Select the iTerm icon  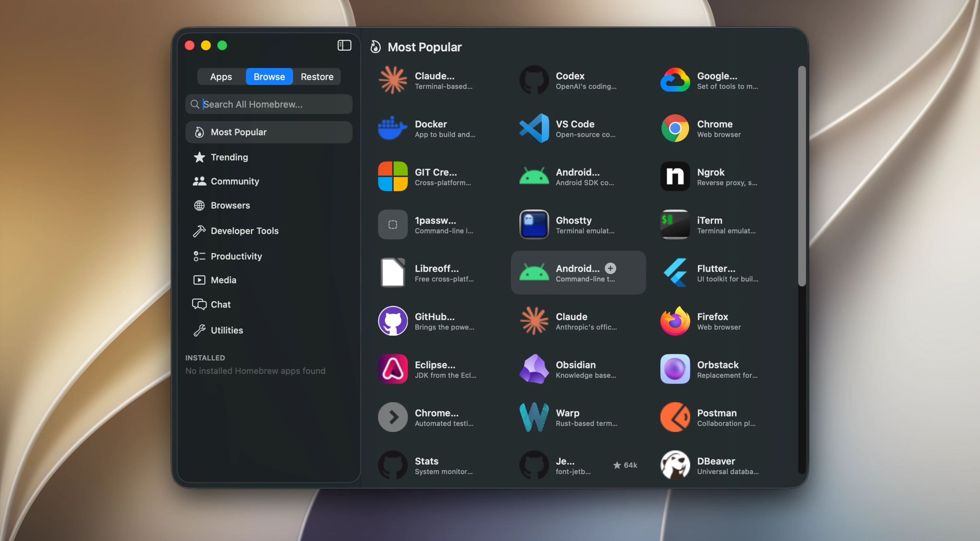675,225
